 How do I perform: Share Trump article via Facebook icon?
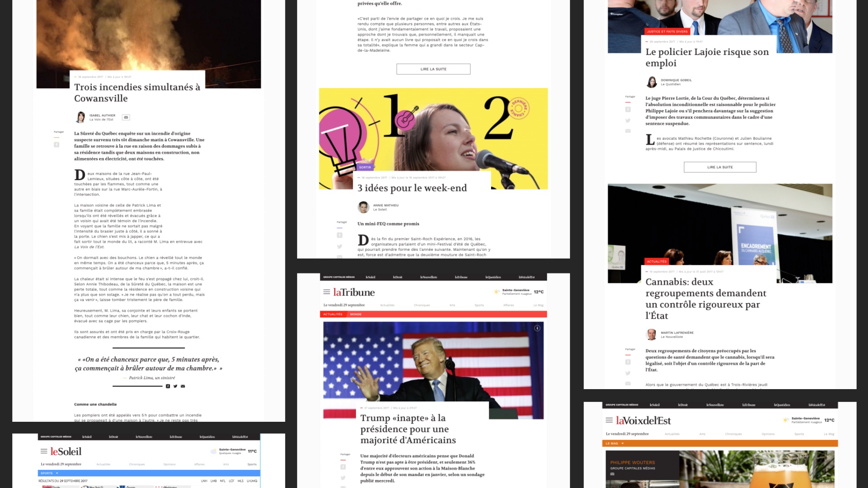click(x=343, y=467)
